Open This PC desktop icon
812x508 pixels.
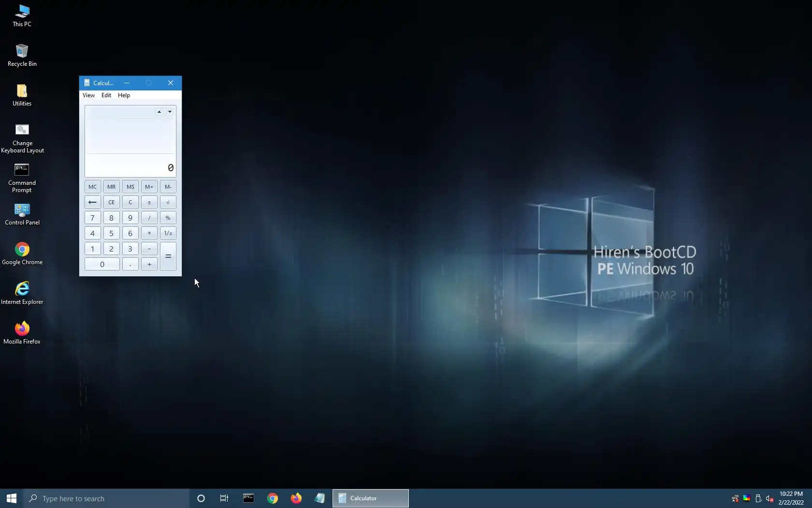click(22, 15)
